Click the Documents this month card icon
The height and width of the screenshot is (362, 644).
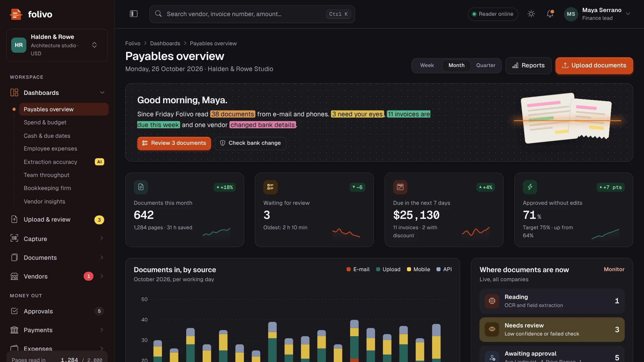[x=141, y=187]
